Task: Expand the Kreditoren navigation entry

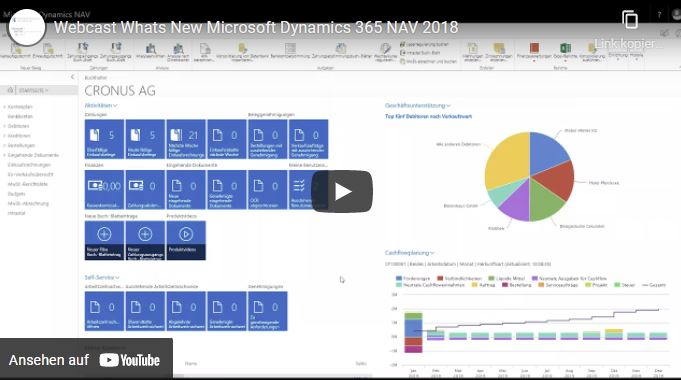Action: coord(4,135)
